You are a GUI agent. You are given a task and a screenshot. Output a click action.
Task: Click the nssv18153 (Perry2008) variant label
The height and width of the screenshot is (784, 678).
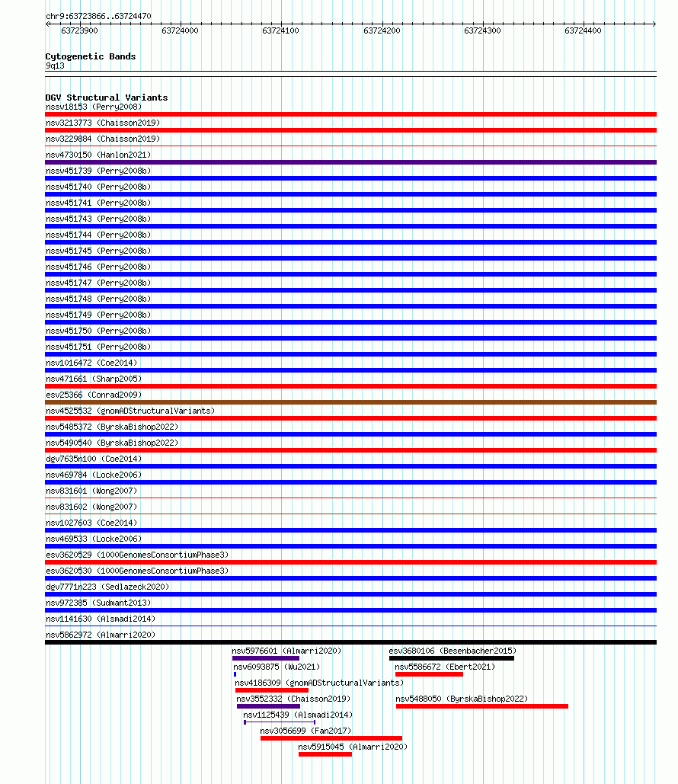[x=94, y=107]
